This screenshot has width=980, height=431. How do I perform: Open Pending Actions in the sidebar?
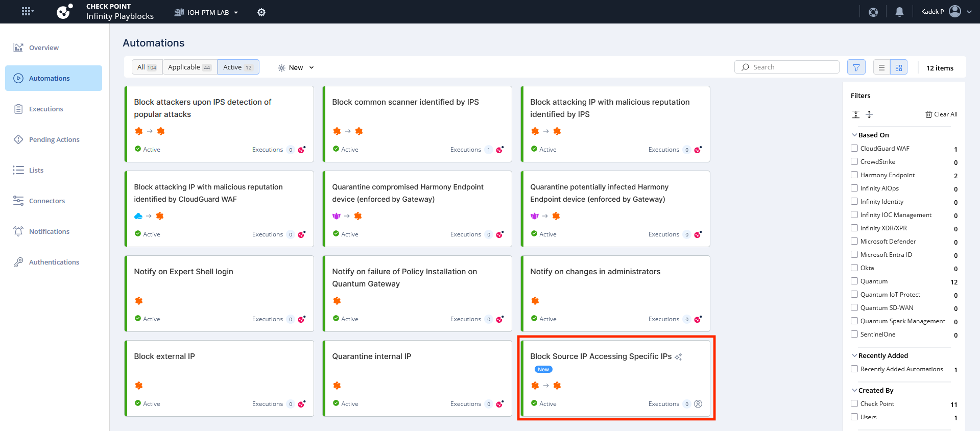(x=54, y=139)
